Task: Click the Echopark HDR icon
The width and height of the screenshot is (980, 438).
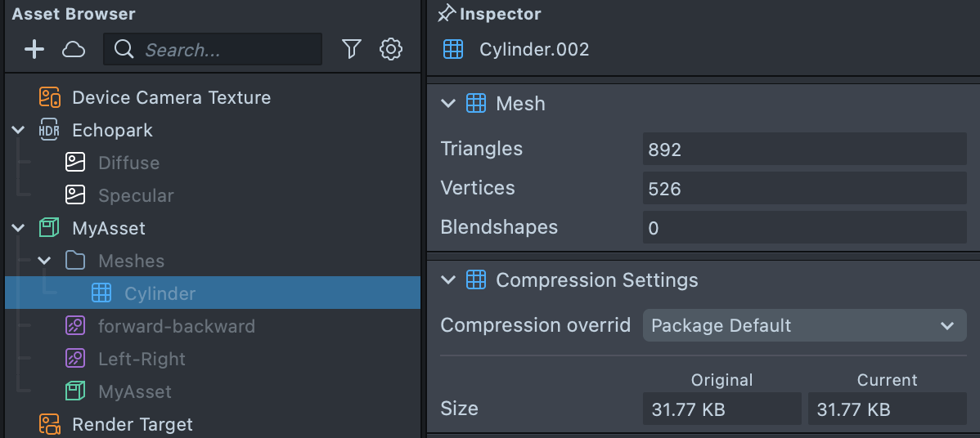Action: (50, 131)
